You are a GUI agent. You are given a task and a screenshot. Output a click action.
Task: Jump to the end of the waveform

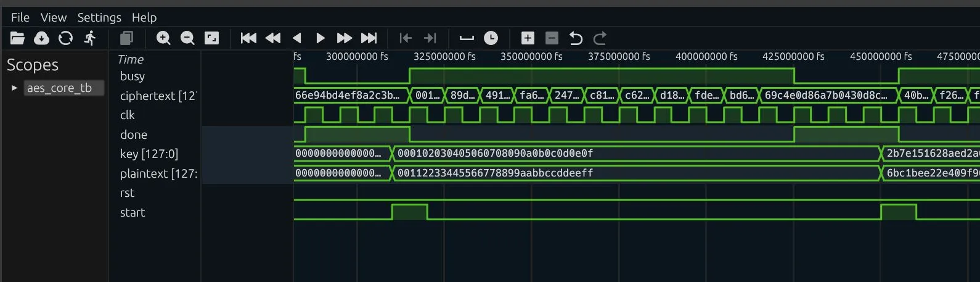pyautogui.click(x=369, y=38)
